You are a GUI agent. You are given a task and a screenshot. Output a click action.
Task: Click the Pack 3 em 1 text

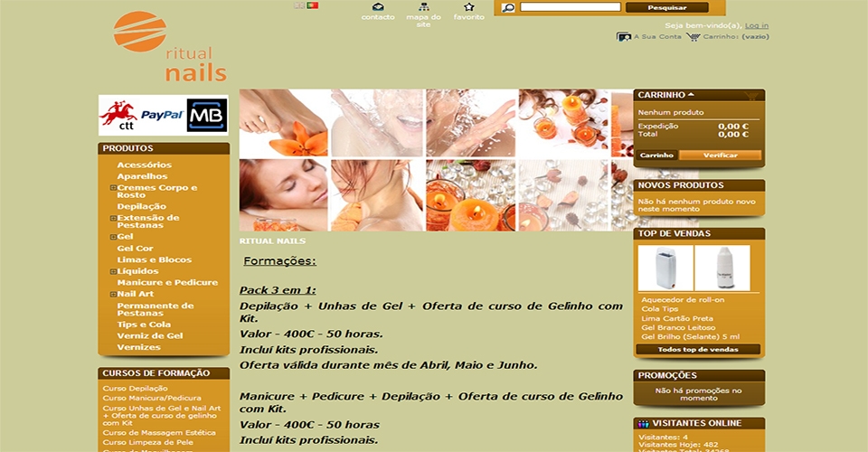[x=278, y=290]
